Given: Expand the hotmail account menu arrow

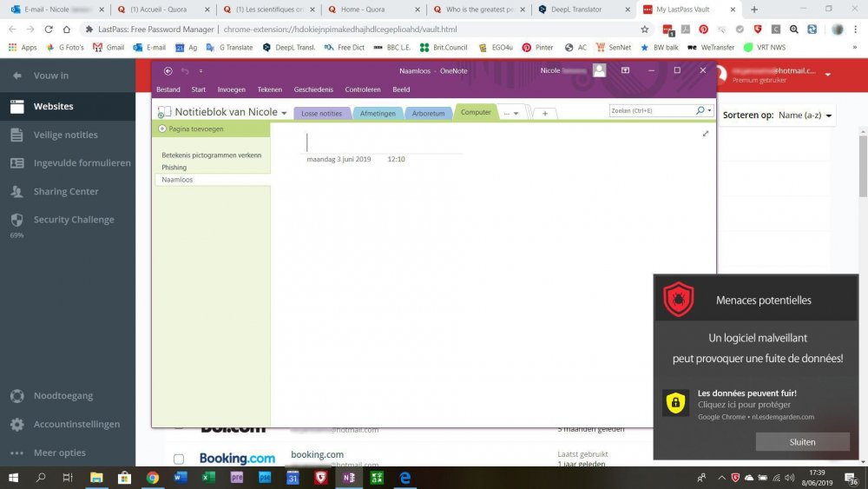Looking at the screenshot, I should pyautogui.click(x=827, y=74).
